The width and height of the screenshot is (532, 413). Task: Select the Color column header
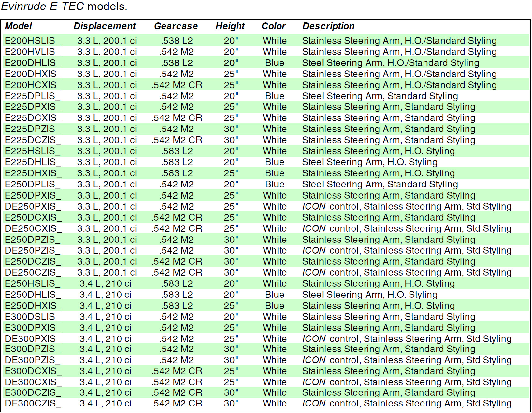click(x=274, y=26)
